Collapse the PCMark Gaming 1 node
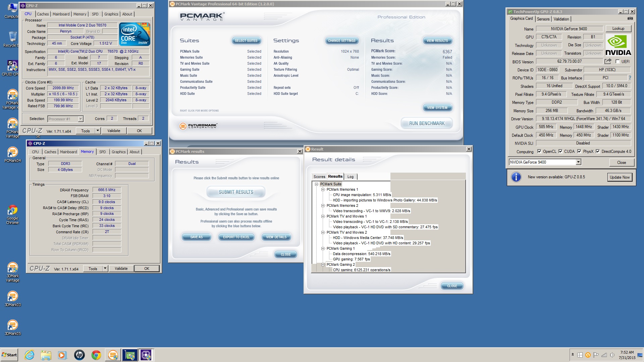 (x=323, y=248)
